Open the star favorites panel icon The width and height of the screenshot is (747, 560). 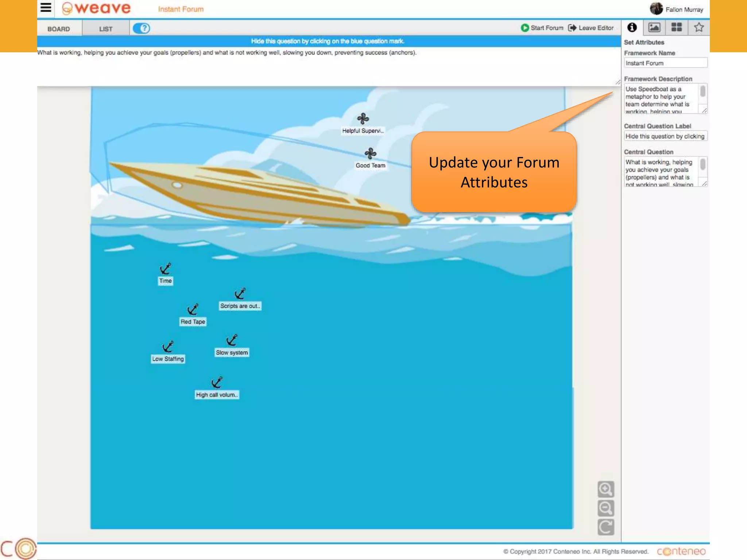pyautogui.click(x=699, y=27)
